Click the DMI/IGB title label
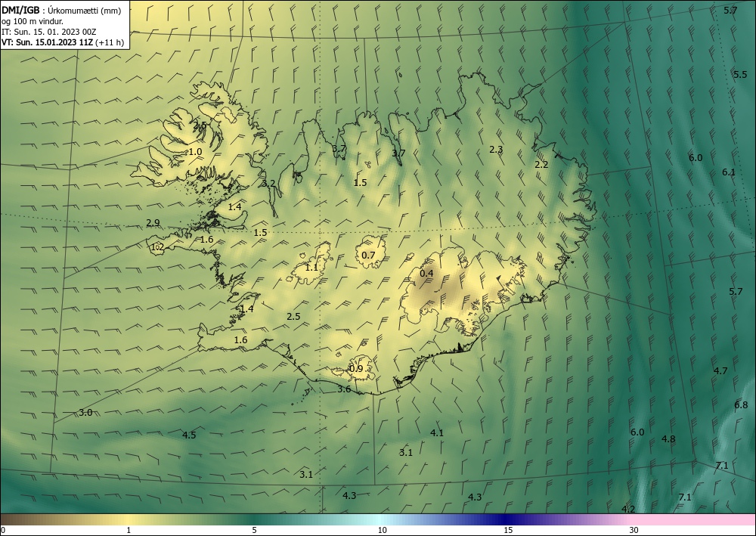Image resolution: width=756 pixels, height=536 pixels. (x=20, y=10)
